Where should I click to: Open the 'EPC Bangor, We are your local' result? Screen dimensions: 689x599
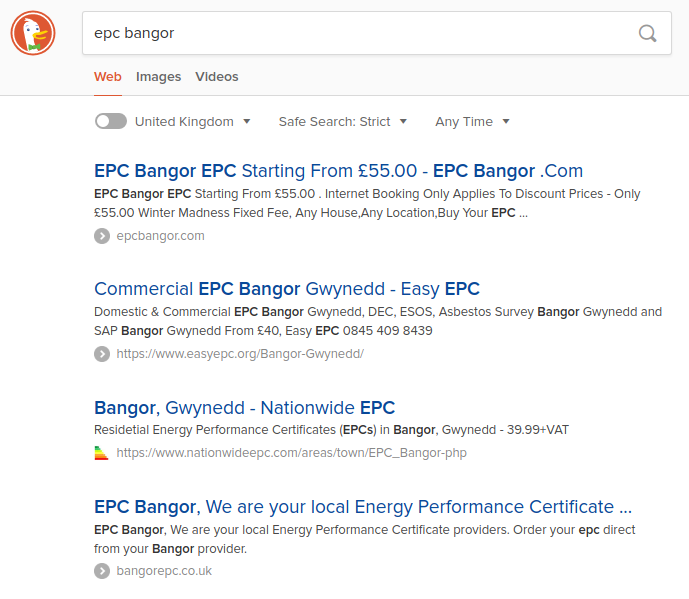[363, 507]
